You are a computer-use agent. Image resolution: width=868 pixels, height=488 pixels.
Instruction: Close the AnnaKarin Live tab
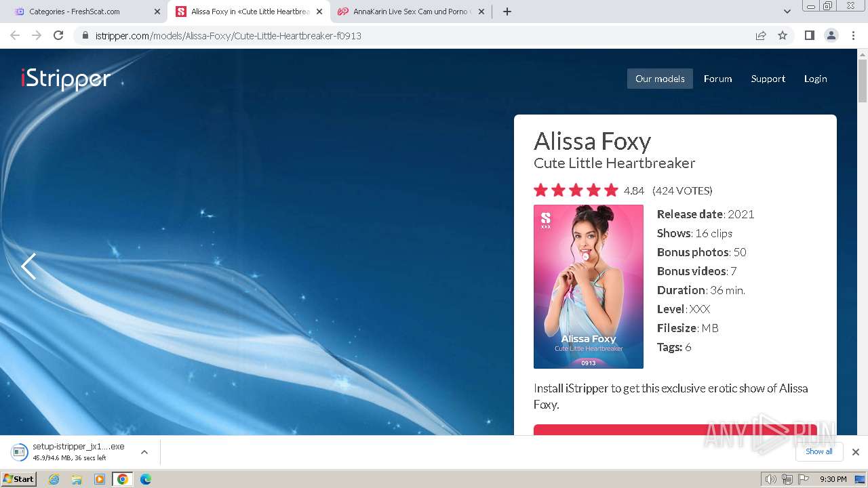481,12
